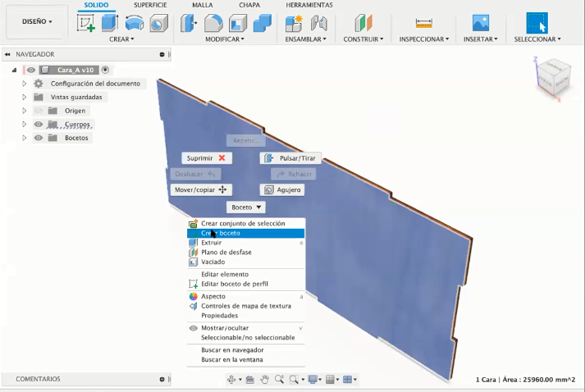Activate the Cara_A v10 component radio button
The height and width of the screenshot is (392, 585).
[105, 70]
